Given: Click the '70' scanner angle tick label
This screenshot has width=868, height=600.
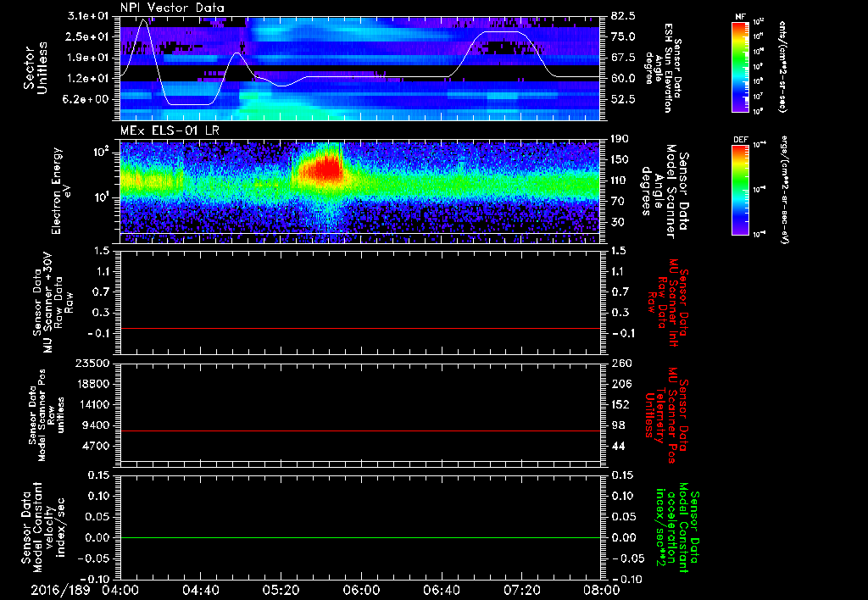Looking at the screenshot, I should click(618, 202).
